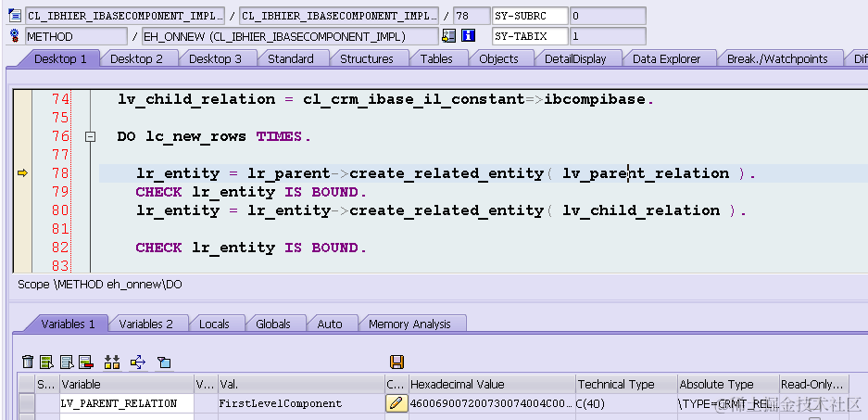868x420 pixels.
Task: Click the blue dashed-arrows tool icon
Action: [138, 363]
